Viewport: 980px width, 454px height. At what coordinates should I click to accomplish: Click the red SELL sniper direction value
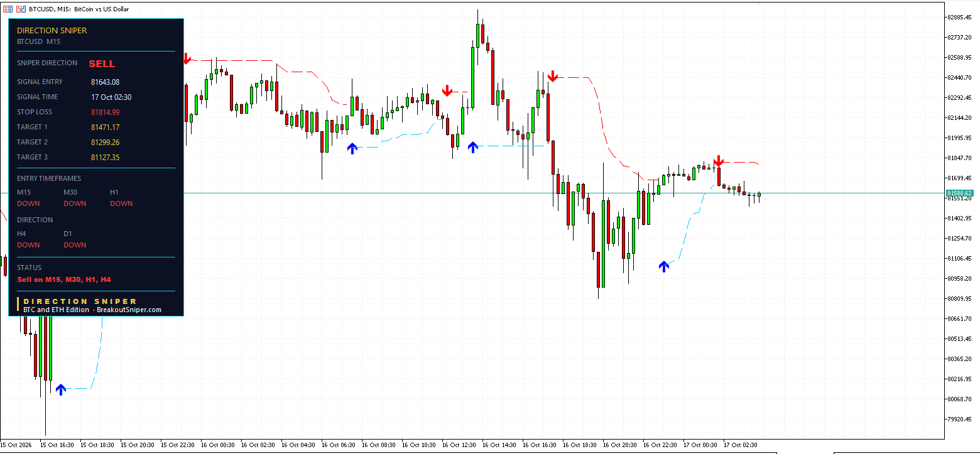[102, 63]
